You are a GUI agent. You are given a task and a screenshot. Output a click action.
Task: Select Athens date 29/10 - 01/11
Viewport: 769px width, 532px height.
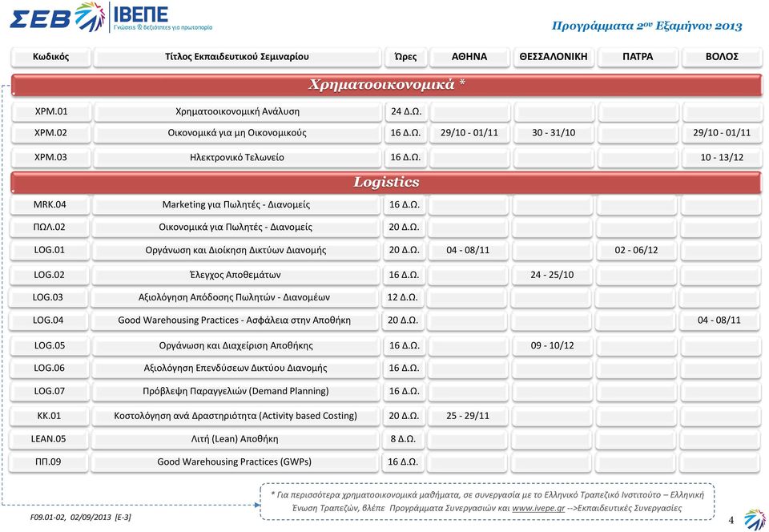click(x=469, y=133)
